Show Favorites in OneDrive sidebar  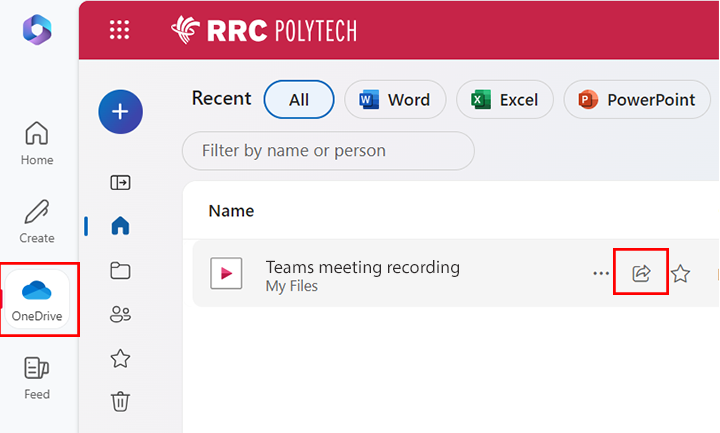(120, 358)
